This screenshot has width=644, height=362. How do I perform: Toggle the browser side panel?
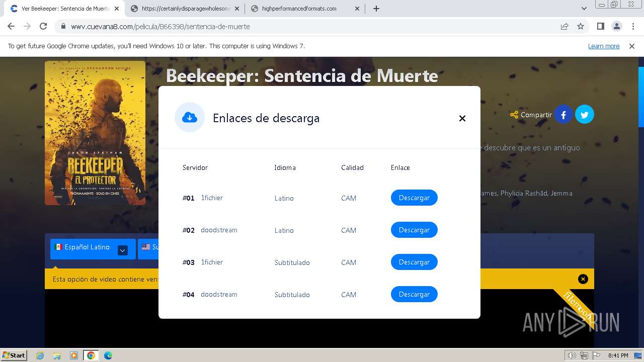tap(600, 26)
